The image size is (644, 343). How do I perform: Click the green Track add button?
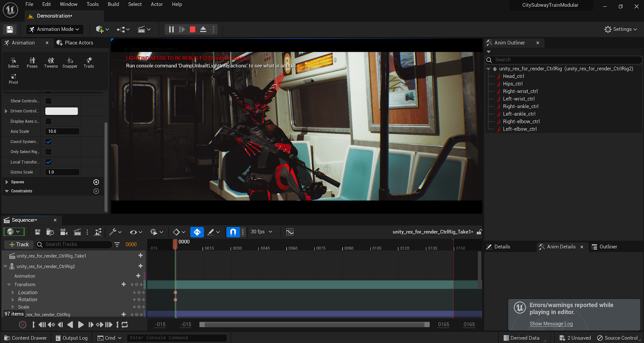point(19,244)
